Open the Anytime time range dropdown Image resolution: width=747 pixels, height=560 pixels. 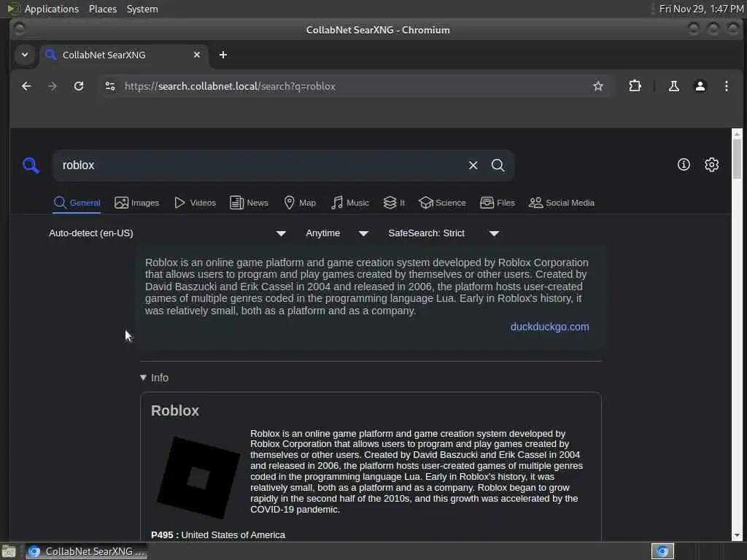click(337, 233)
